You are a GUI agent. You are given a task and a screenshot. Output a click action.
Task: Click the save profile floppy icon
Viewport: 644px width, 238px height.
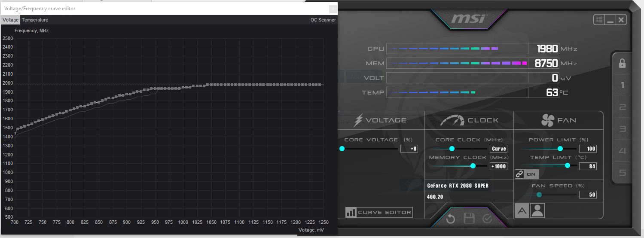(469, 219)
